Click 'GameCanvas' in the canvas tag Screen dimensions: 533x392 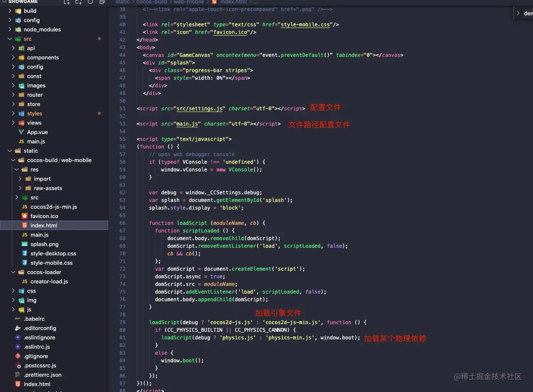pos(196,55)
